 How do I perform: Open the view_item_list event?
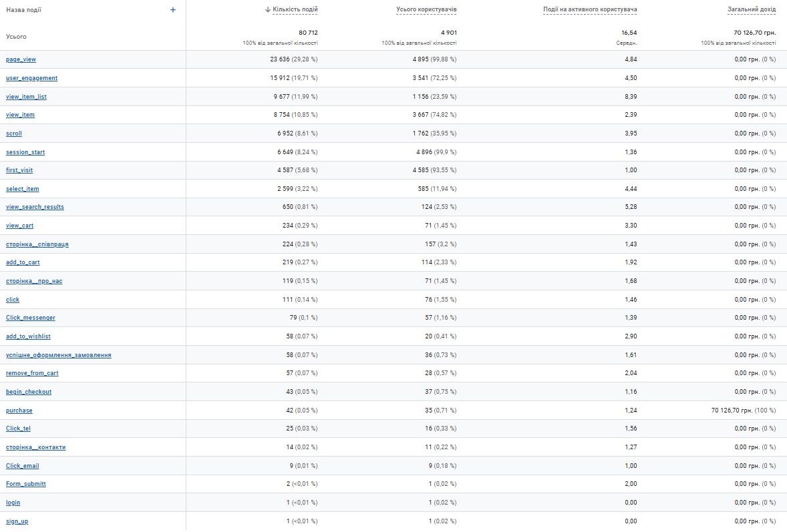[26, 97]
